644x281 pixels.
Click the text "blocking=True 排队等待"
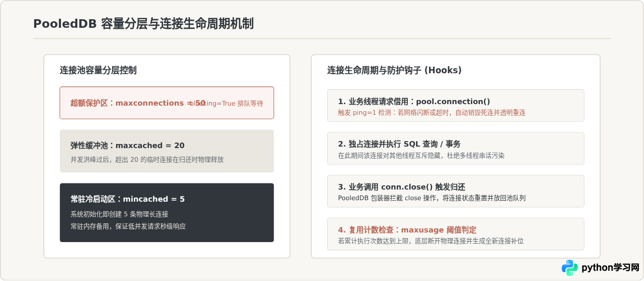point(226,103)
